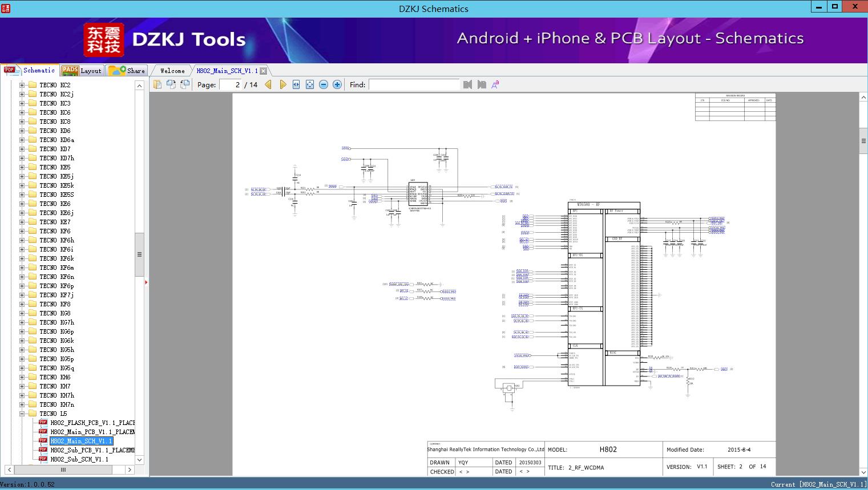Screen dimensions: 868x490
Task: Expand the TECNO KC2 folder
Action: coord(22,85)
